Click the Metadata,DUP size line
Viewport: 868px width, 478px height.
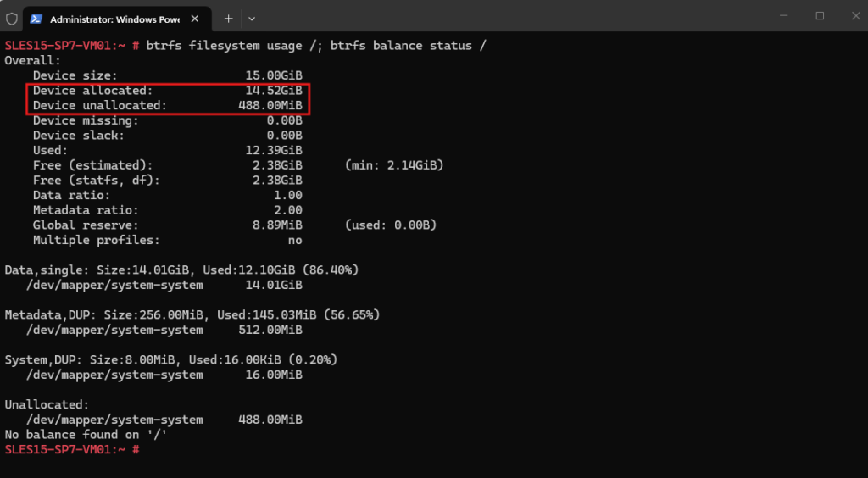coord(192,314)
